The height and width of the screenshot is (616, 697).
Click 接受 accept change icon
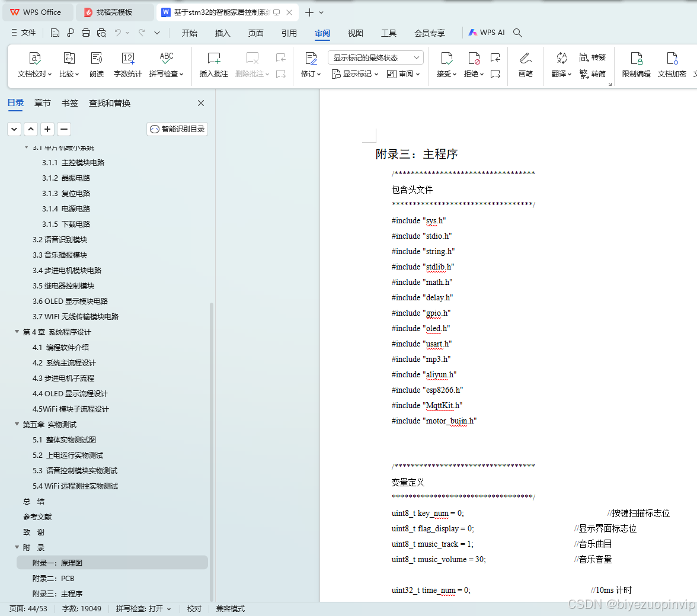click(446, 58)
